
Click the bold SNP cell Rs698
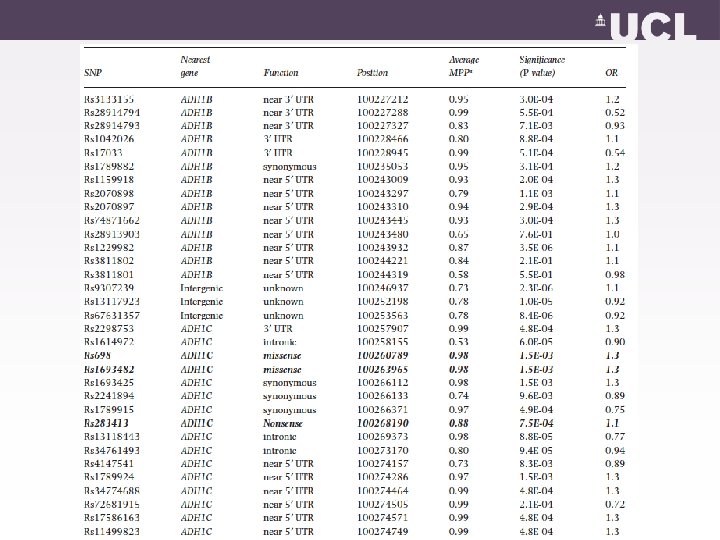tap(97, 355)
